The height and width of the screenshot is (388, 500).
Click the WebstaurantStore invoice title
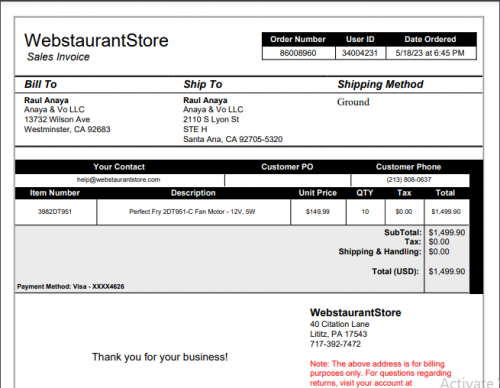[96, 40]
